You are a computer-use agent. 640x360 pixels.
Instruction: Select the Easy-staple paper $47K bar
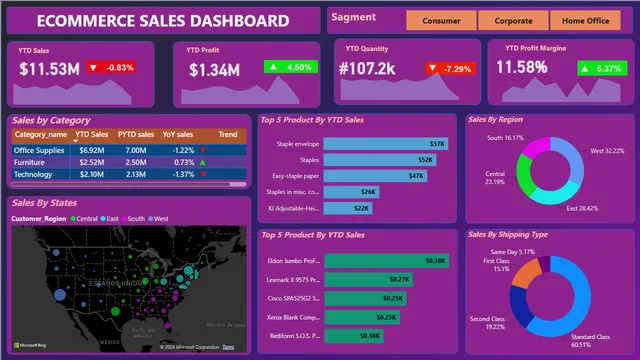(375, 176)
